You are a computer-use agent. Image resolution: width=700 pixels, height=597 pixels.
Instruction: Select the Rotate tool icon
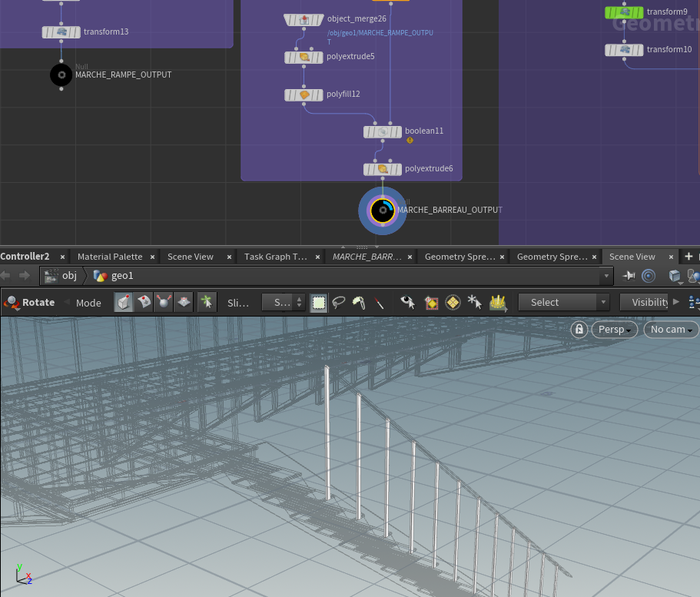[12, 303]
